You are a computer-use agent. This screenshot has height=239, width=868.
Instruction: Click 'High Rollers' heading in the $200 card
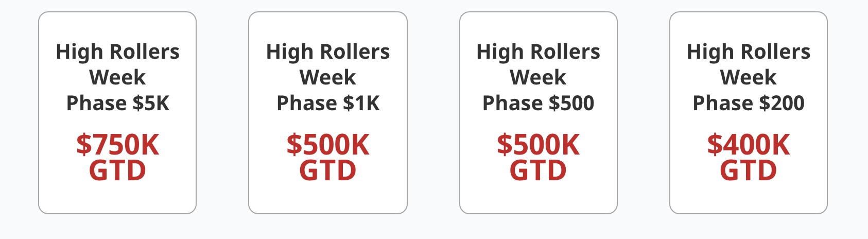click(748, 52)
